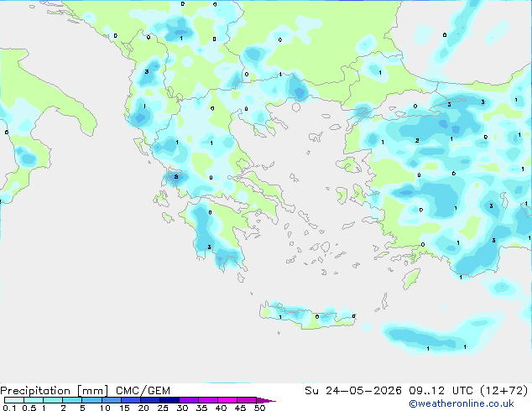
Task: Click the legend value label '30'
Action: [182, 408]
